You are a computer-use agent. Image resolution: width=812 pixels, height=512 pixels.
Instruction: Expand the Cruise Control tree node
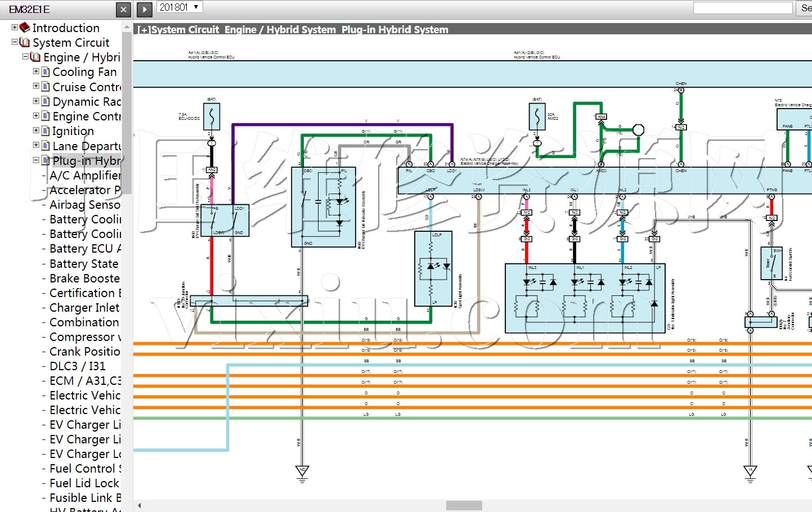coord(36,87)
